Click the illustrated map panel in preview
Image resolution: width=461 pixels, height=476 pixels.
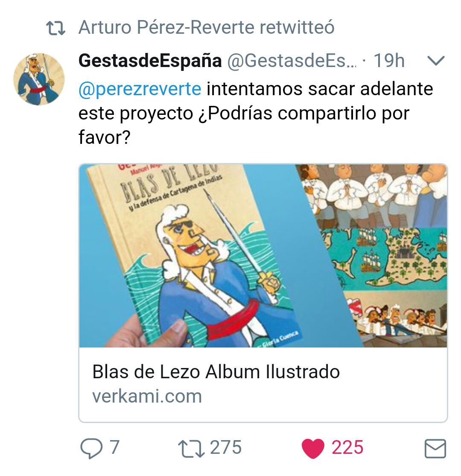[x=384, y=259]
